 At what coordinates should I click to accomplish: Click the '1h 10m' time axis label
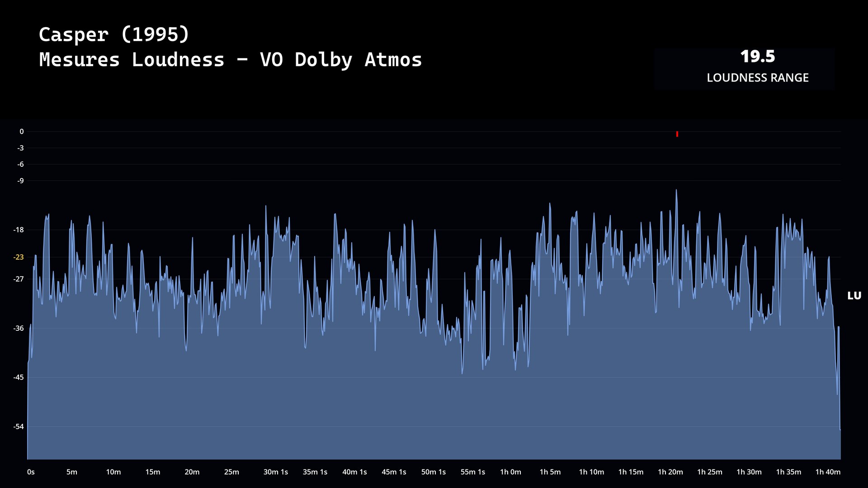(591, 472)
